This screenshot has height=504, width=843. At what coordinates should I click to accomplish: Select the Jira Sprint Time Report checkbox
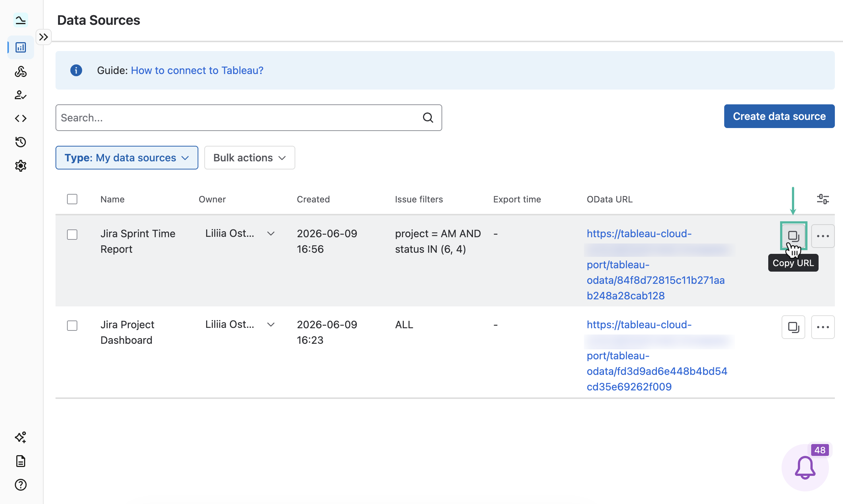pyautogui.click(x=72, y=235)
